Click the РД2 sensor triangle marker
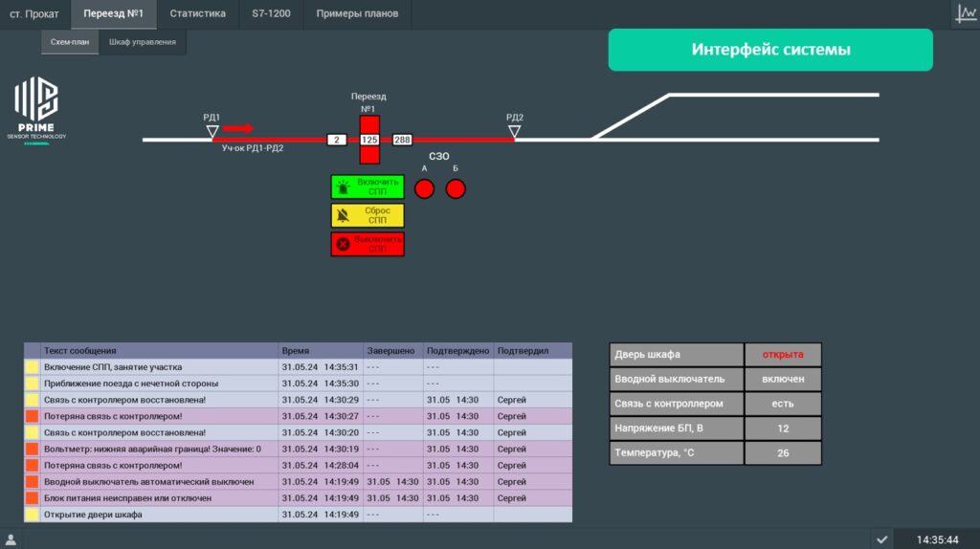This screenshot has width=980, height=549. [x=515, y=131]
